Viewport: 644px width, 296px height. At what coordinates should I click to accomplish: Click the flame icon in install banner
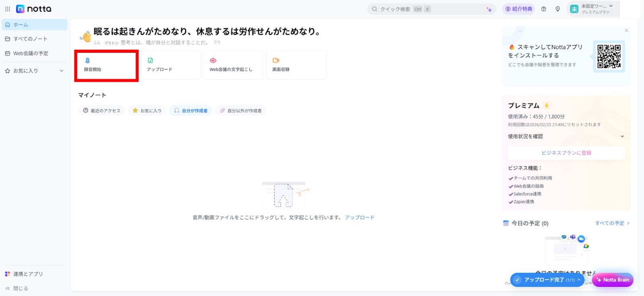pos(512,47)
